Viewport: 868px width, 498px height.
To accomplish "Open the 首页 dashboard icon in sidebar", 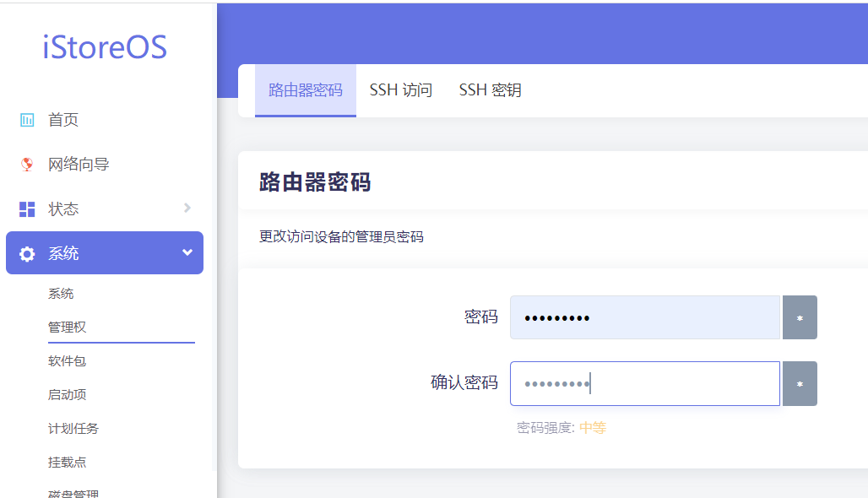I will click(26, 119).
